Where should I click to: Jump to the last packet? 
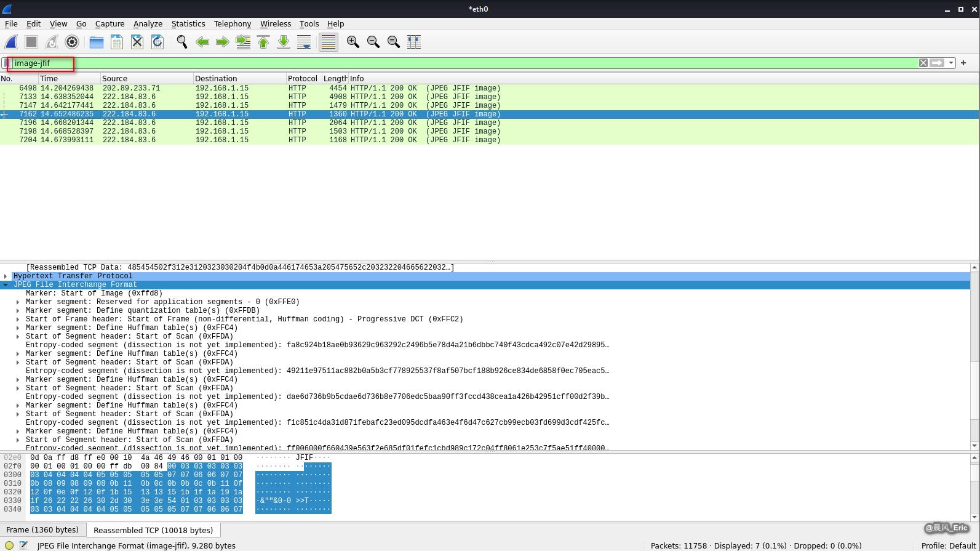(x=284, y=42)
